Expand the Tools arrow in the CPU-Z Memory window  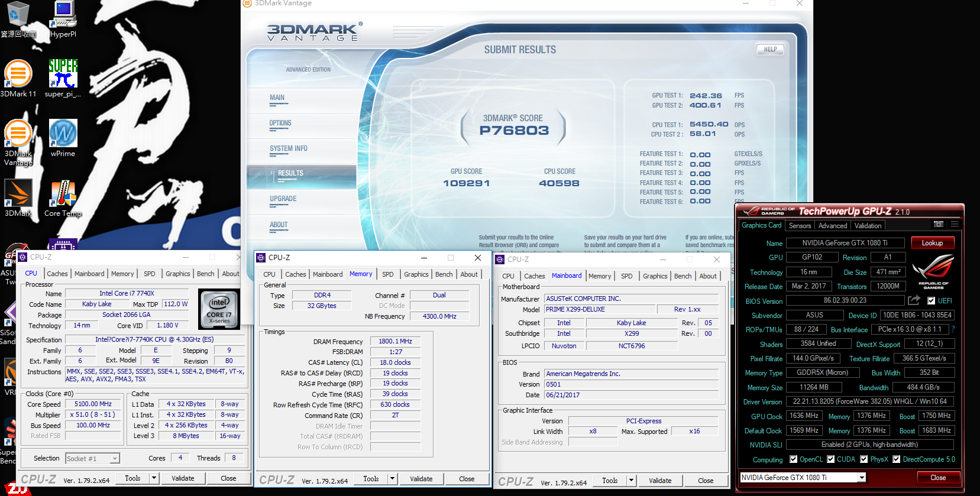tap(393, 479)
